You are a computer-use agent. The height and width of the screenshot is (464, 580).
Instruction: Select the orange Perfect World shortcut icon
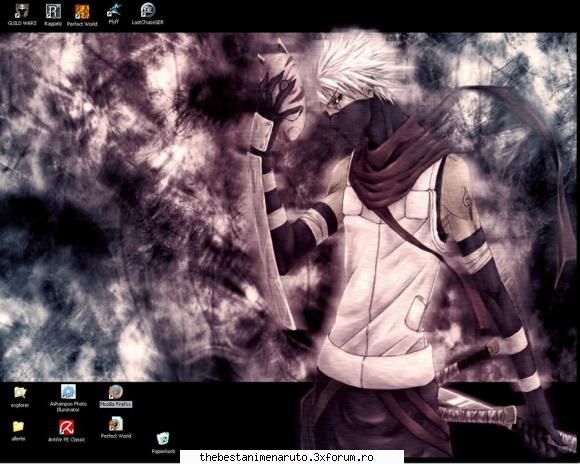pyautogui.click(x=82, y=15)
